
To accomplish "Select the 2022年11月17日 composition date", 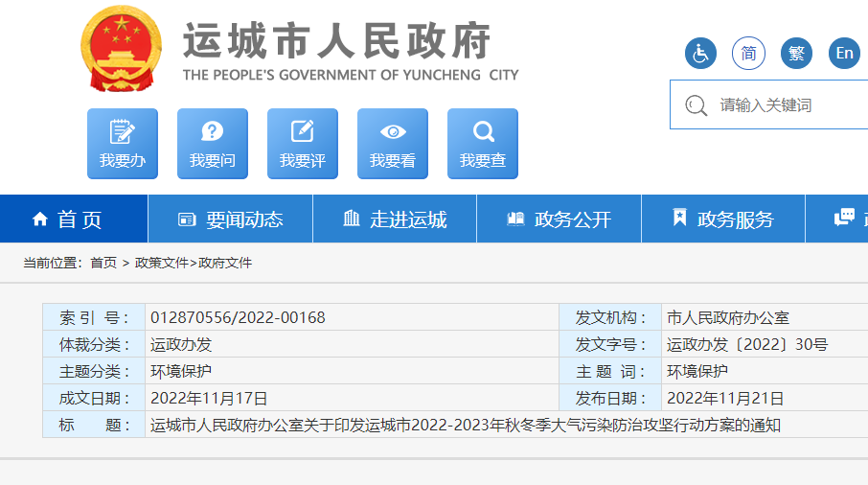I will [x=209, y=398].
